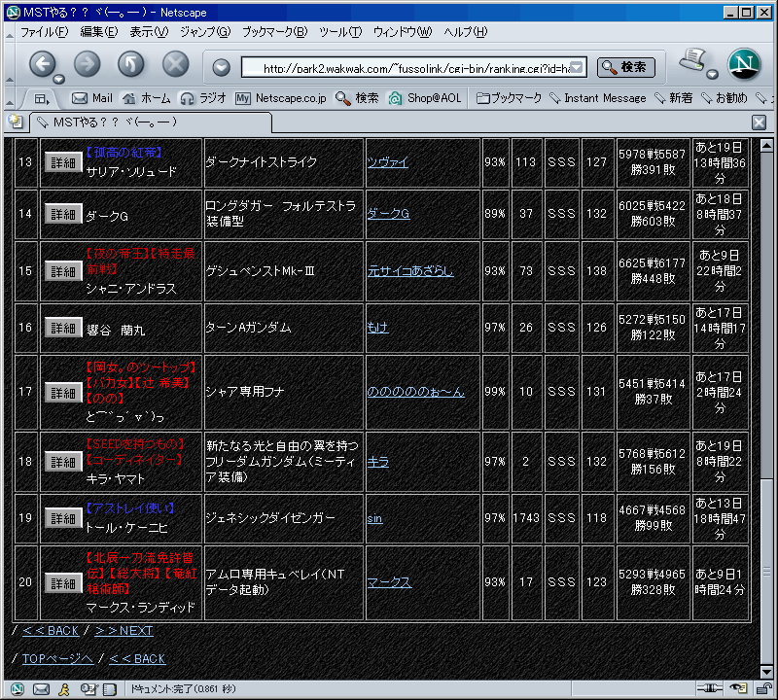Click 詳細 button for rank 13 サリア・ソリュード
The height and width of the screenshot is (700, 778).
(63, 162)
